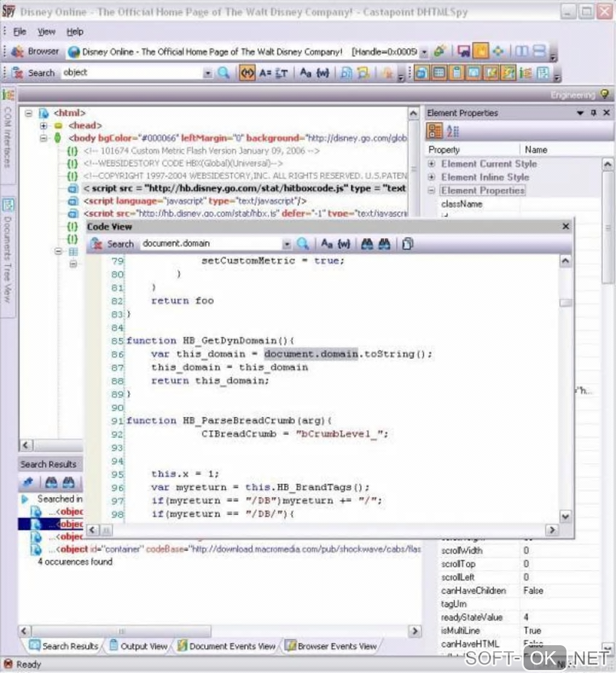Click the blue arrow icon in Search Results toolbar

coord(28,483)
